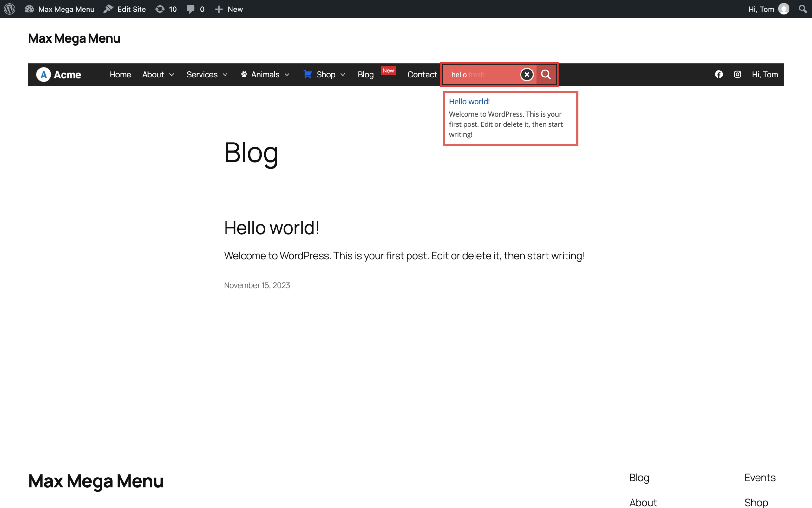This screenshot has height=508, width=812.
Task: Click the updates icon showing 10
Action: pyautogui.click(x=166, y=9)
